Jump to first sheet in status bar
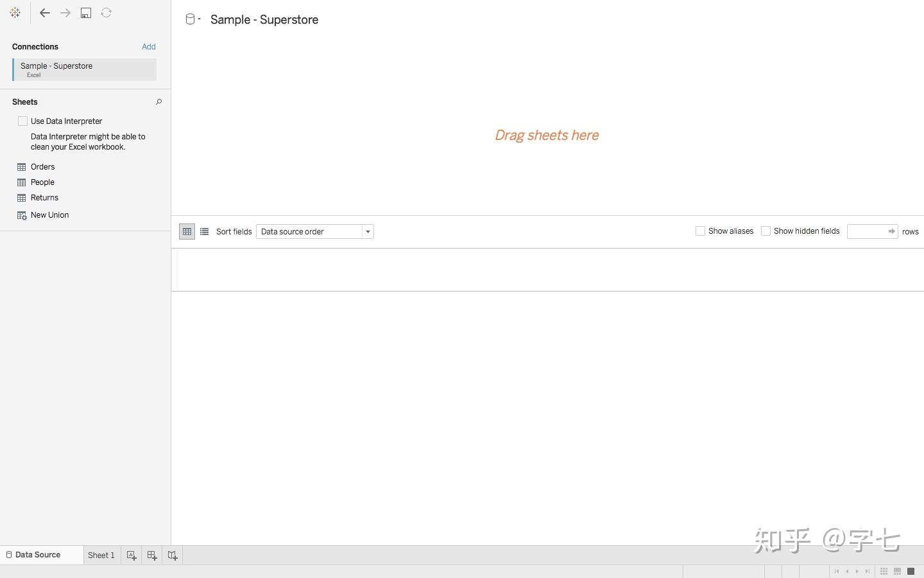924x578 pixels. coord(837,572)
